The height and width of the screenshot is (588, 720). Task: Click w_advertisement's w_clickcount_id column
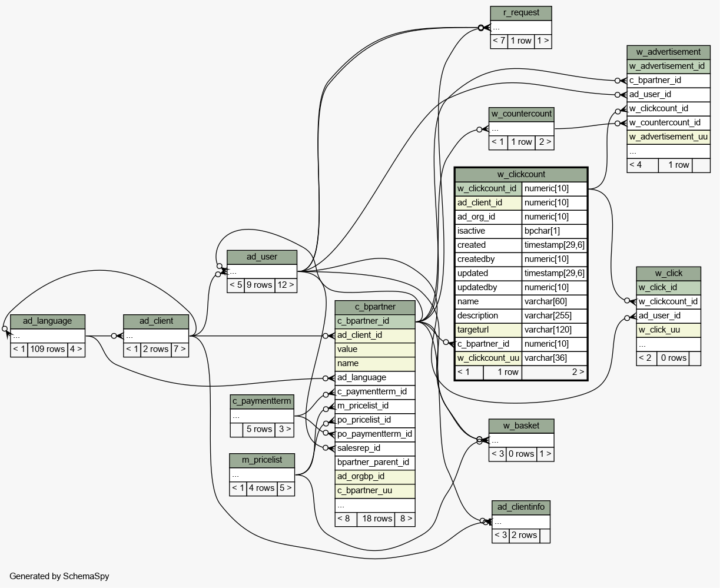pos(668,108)
